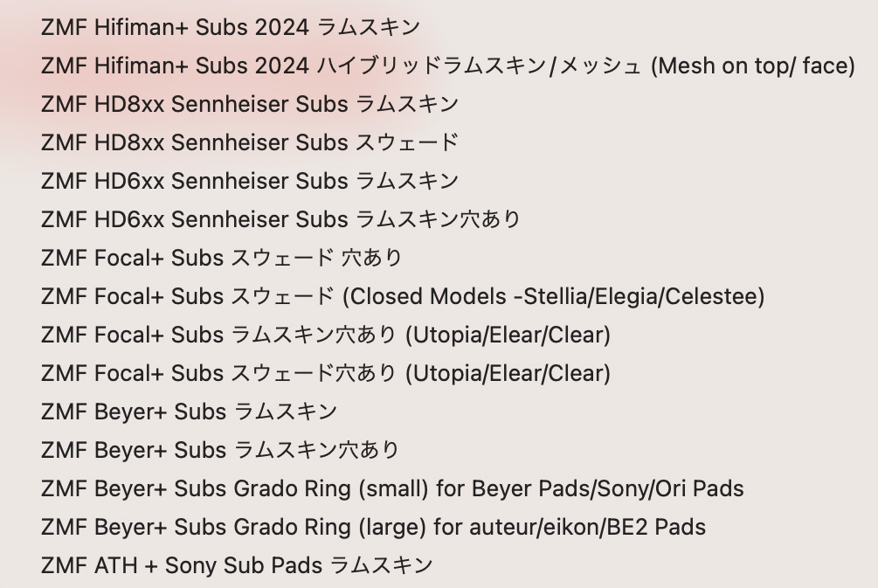Select HD8xx Sennheiser Subs ラムスキン
Viewport: 878px width, 588px height.
click(249, 104)
